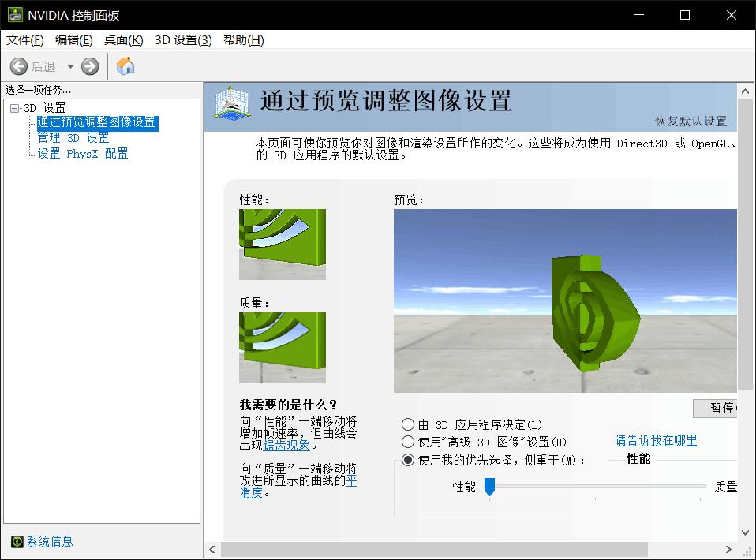
Task: Click the 我需要的是什么？ heading
Action: 288,405
